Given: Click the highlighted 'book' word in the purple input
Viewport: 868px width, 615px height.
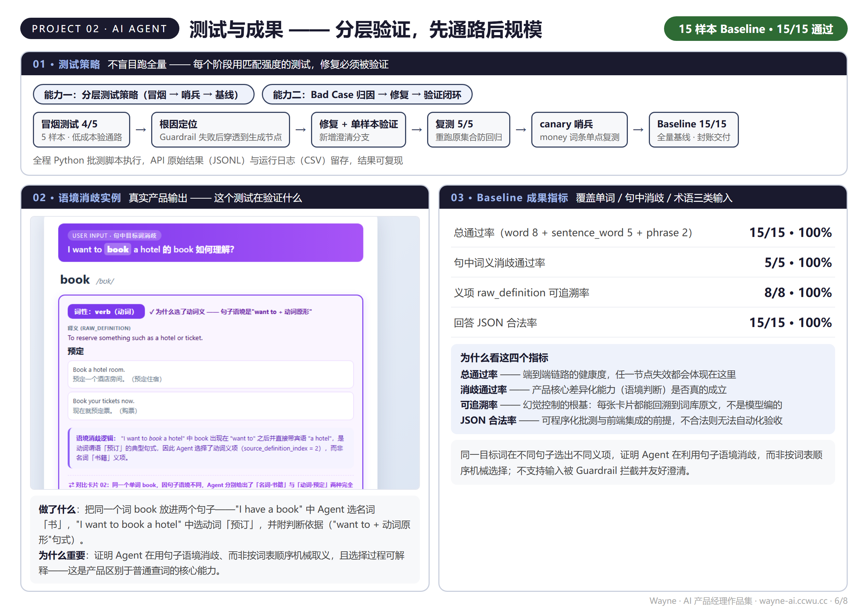Looking at the screenshot, I should 118,250.
